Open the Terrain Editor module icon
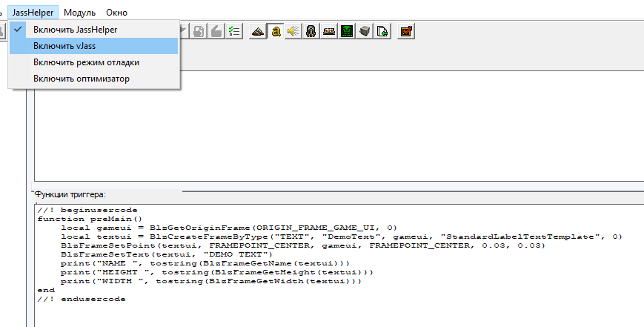The height and width of the screenshot is (327, 644). (x=258, y=31)
